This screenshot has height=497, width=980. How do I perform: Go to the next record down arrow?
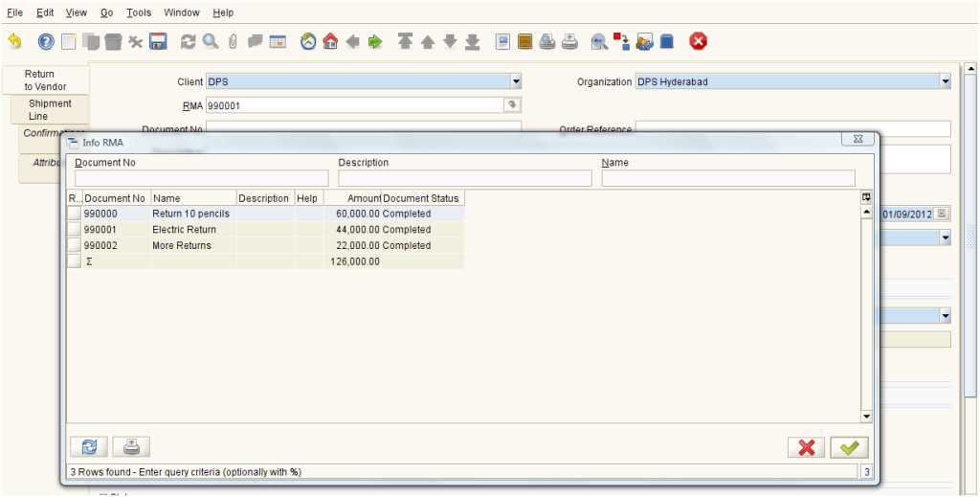pyautogui.click(x=450, y=42)
